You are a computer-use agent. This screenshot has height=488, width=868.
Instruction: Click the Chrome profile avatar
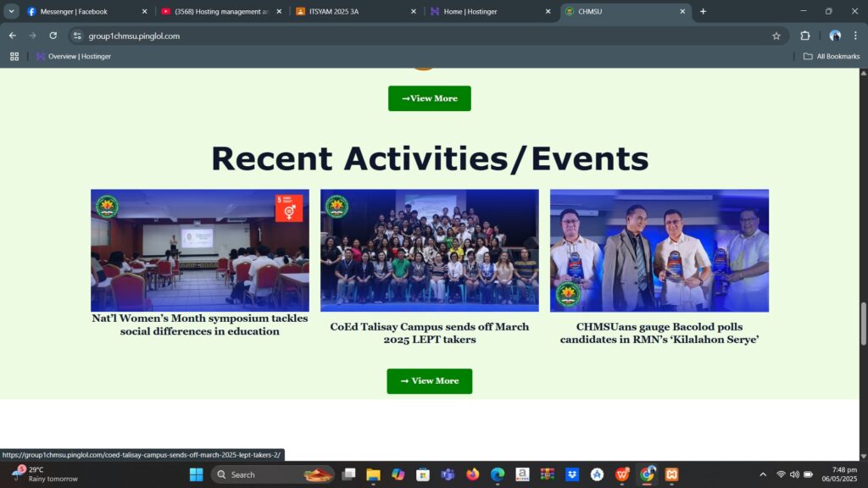point(835,36)
